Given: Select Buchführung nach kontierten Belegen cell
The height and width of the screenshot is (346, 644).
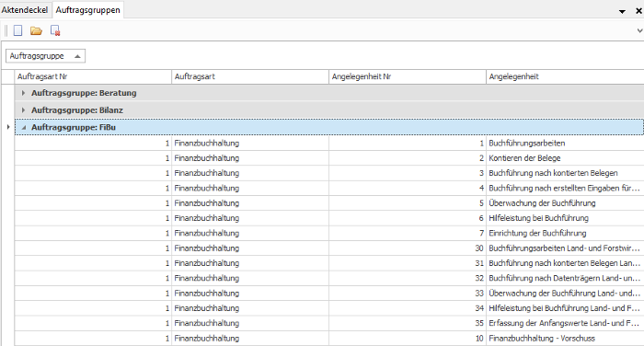Looking at the screenshot, I should [x=565, y=173].
